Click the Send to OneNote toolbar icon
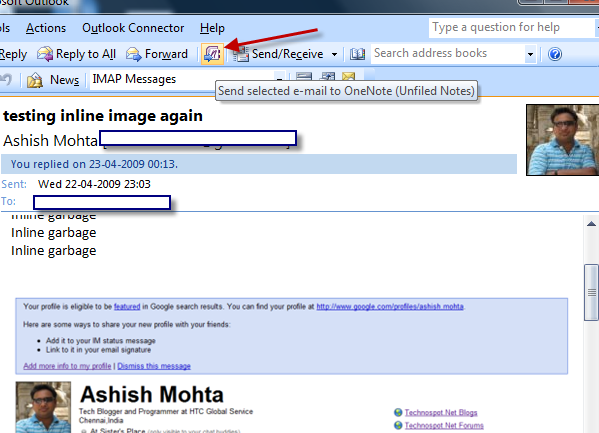The image size is (599, 433). 212,54
